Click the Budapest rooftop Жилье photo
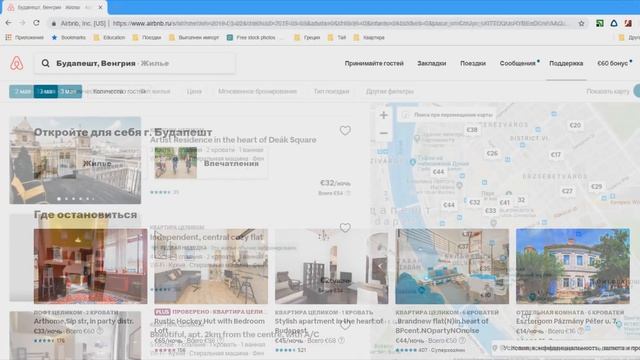 (x=75, y=160)
